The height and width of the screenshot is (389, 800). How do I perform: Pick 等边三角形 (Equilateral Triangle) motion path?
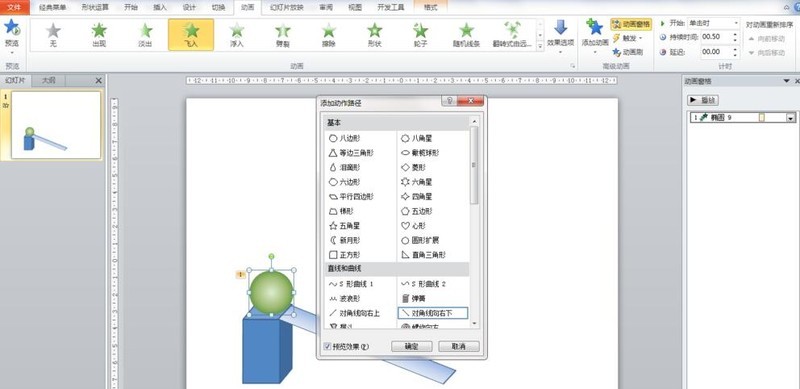tap(351, 153)
